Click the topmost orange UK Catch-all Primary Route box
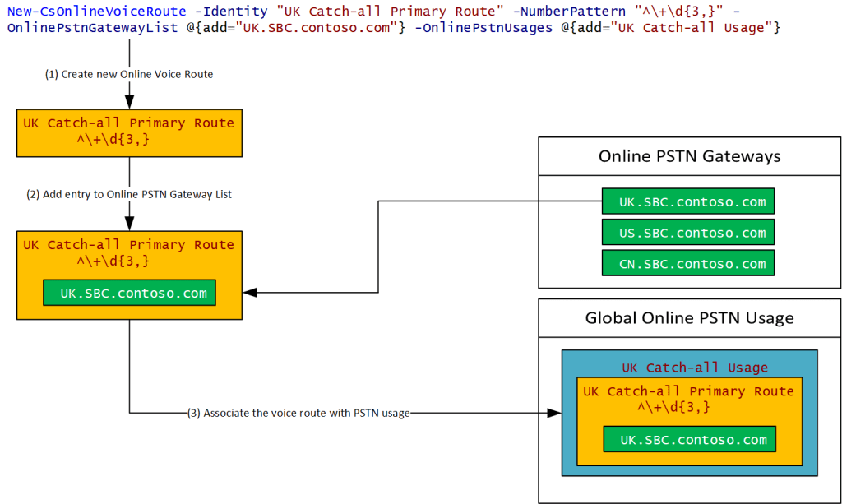The height and width of the screenshot is (504, 842). 129,132
